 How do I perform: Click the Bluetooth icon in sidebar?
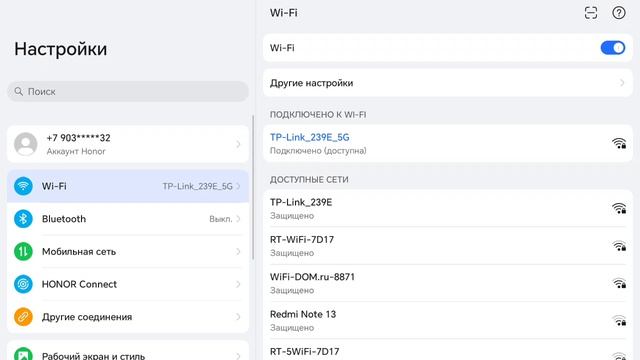click(x=23, y=219)
